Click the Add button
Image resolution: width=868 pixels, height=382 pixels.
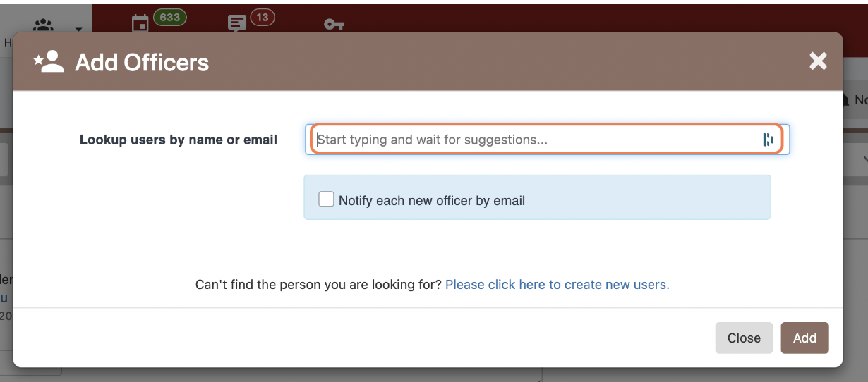[x=804, y=338]
